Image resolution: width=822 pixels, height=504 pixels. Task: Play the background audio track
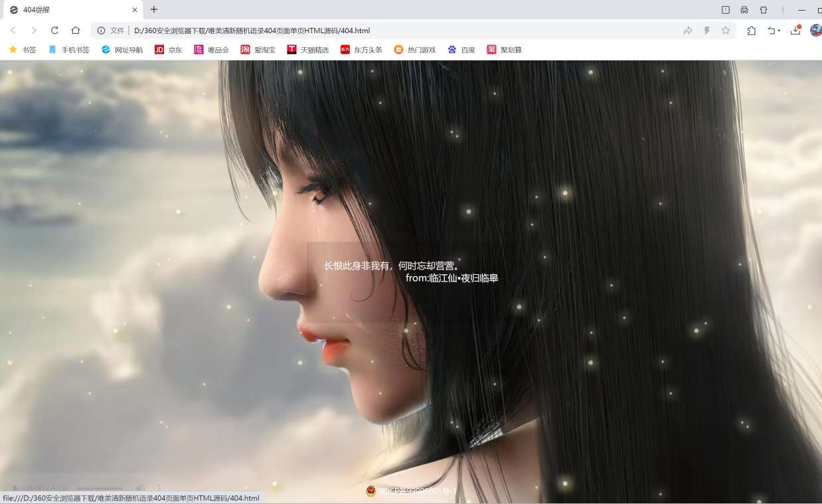point(15,487)
